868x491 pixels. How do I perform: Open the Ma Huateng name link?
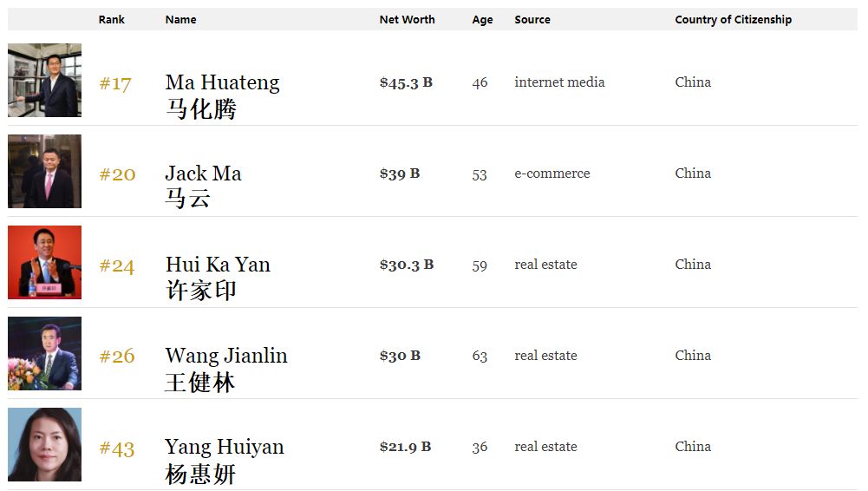click(x=222, y=82)
